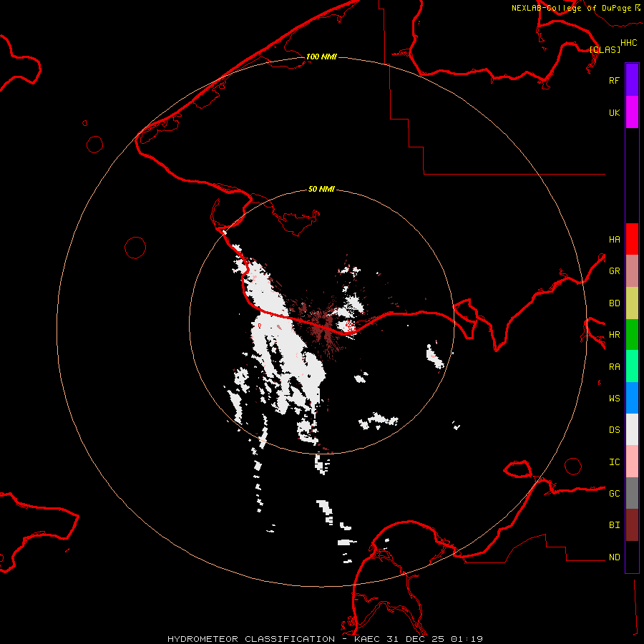Click the ND legend label
Screen dimensions: 644x644
tap(615, 557)
